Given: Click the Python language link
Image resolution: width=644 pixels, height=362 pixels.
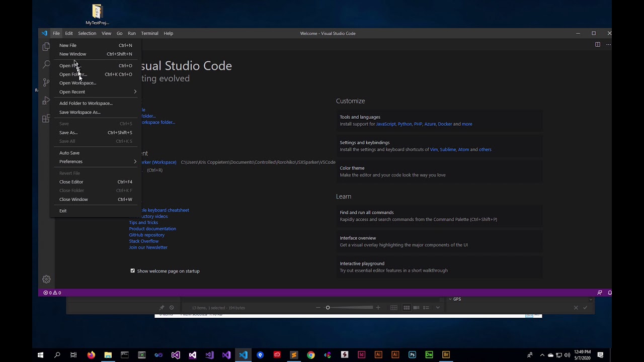Looking at the screenshot, I should coord(405,124).
